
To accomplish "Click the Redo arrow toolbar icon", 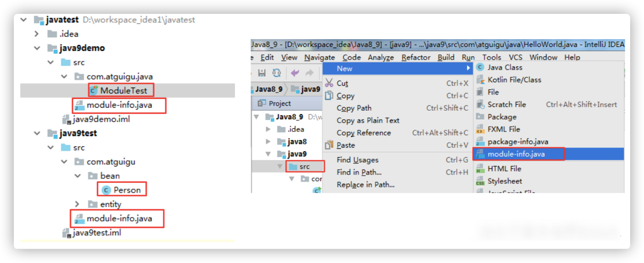I will click(x=309, y=73).
